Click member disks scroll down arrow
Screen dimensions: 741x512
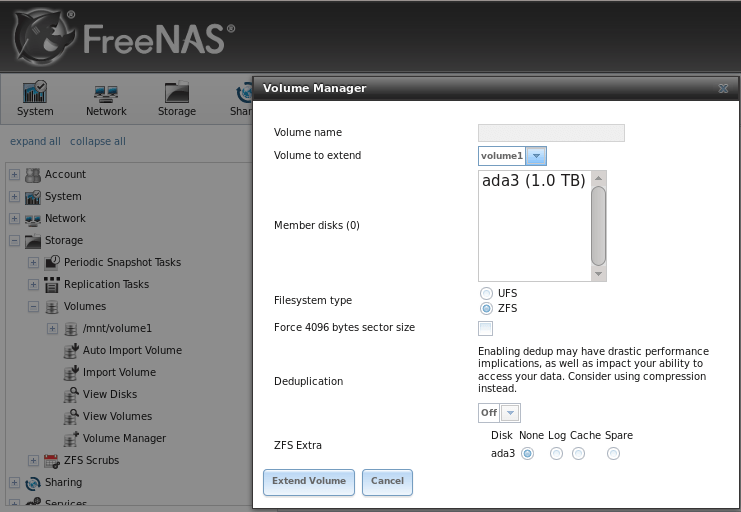[x=598, y=274]
